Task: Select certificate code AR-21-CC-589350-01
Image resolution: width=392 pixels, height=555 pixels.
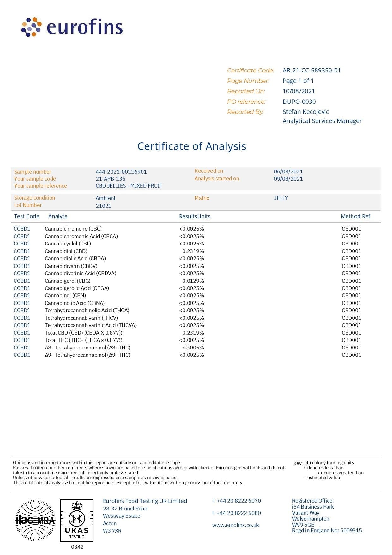Action: (x=311, y=71)
